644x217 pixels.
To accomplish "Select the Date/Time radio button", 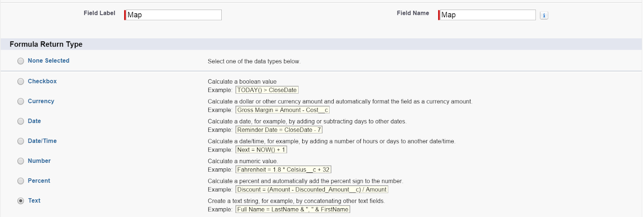I will 21,141.
